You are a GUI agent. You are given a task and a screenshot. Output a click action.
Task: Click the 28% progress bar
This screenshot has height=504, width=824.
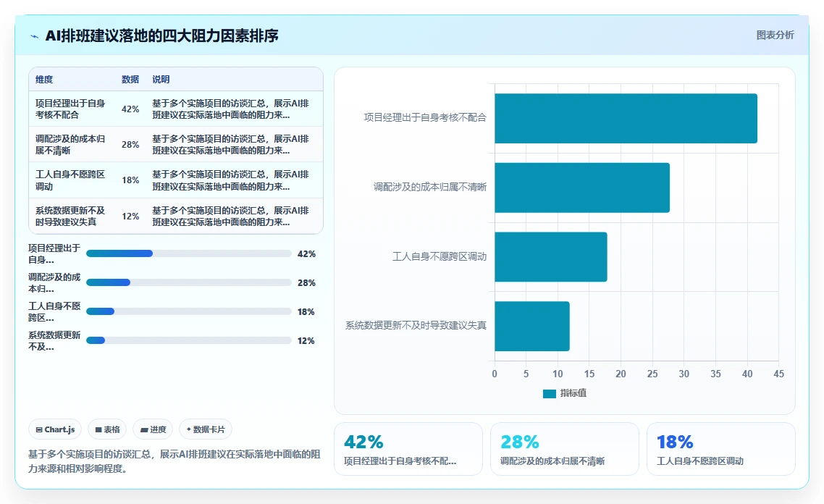point(189,282)
